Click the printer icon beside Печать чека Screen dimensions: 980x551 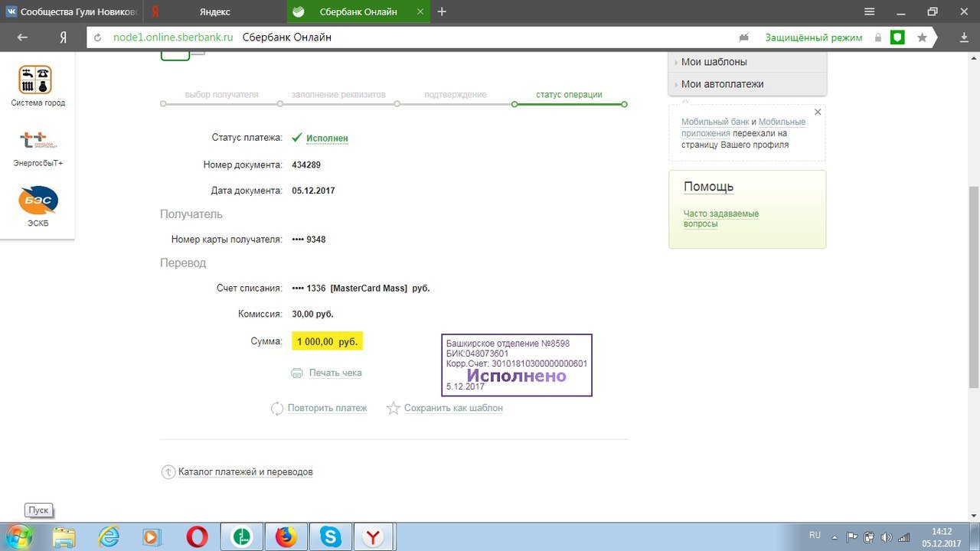(x=297, y=373)
